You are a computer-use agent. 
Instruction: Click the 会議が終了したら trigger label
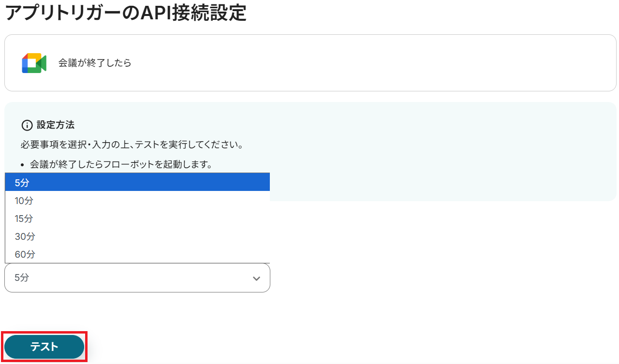click(x=95, y=63)
